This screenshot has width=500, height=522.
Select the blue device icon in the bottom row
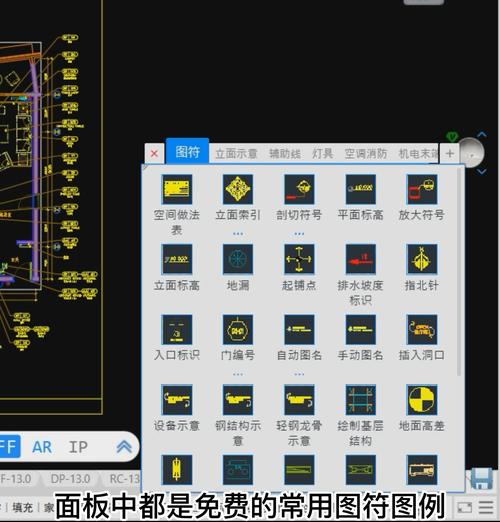pos(238,470)
